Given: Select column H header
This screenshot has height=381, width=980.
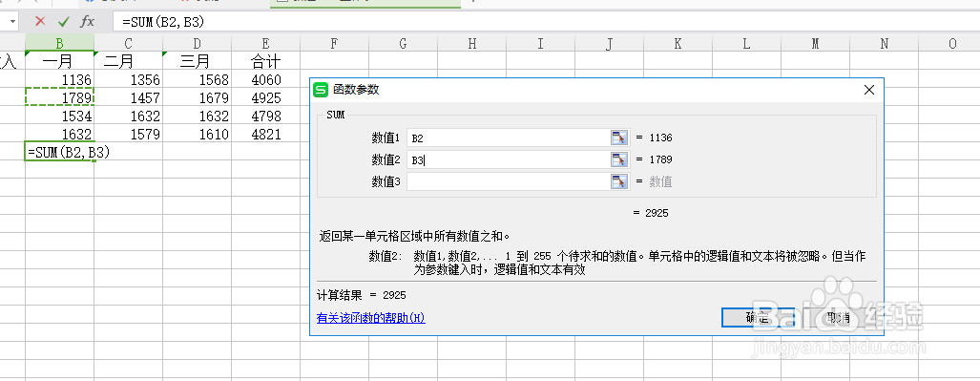Looking at the screenshot, I should tap(472, 43).
